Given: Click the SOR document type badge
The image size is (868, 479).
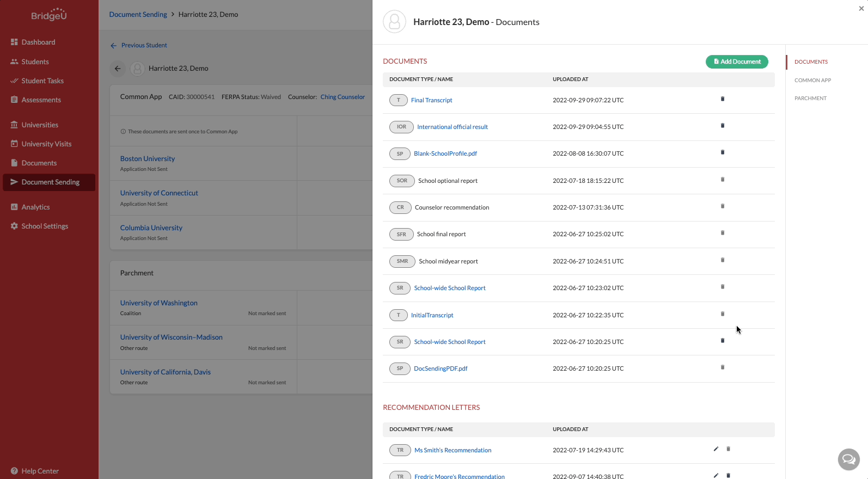Looking at the screenshot, I should 402,181.
